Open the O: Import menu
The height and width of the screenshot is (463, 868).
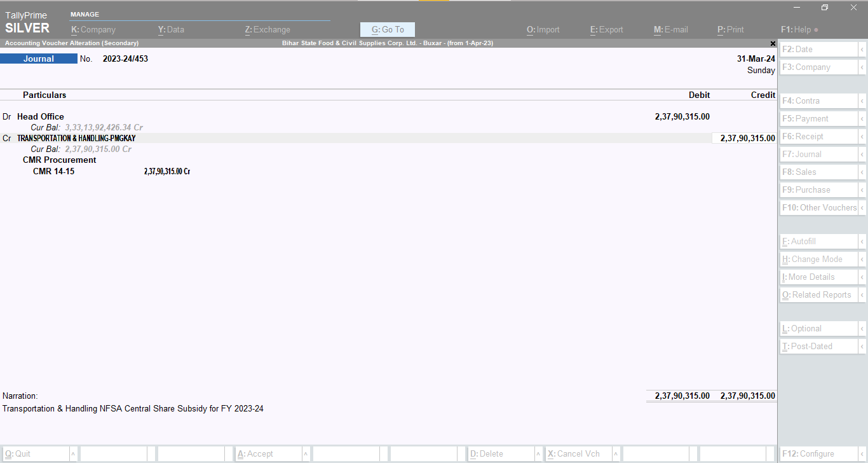tap(543, 29)
